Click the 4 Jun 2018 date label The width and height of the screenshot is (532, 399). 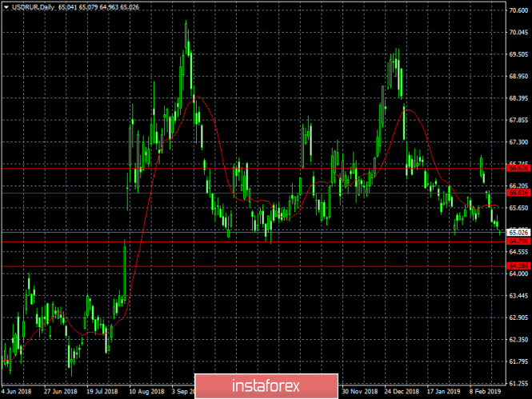[16, 392]
